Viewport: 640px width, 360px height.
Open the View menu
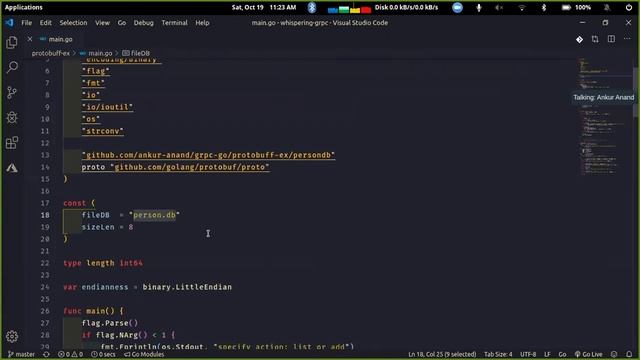click(102, 23)
